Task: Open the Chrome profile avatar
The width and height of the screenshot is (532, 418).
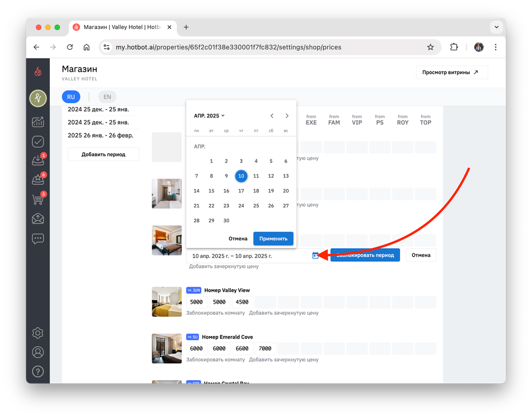Action: 478,47
